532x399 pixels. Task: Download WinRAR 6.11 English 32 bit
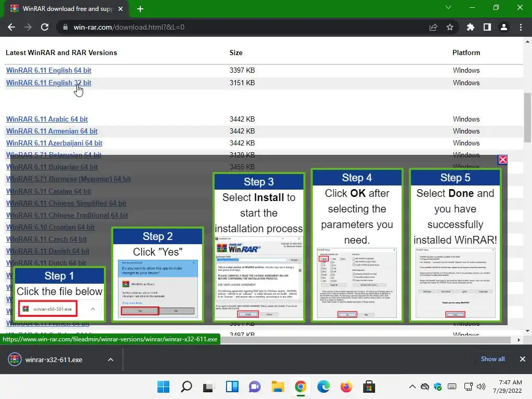click(48, 83)
